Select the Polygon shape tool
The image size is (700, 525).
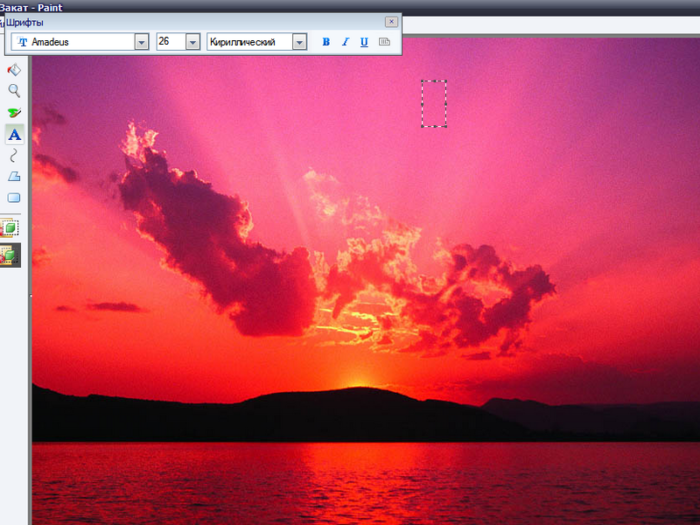tap(14, 176)
